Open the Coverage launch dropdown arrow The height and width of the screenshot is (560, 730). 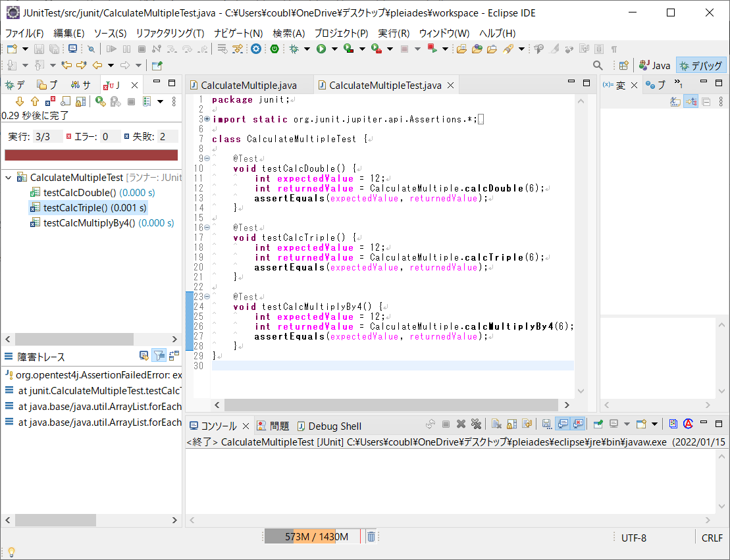[362, 49]
